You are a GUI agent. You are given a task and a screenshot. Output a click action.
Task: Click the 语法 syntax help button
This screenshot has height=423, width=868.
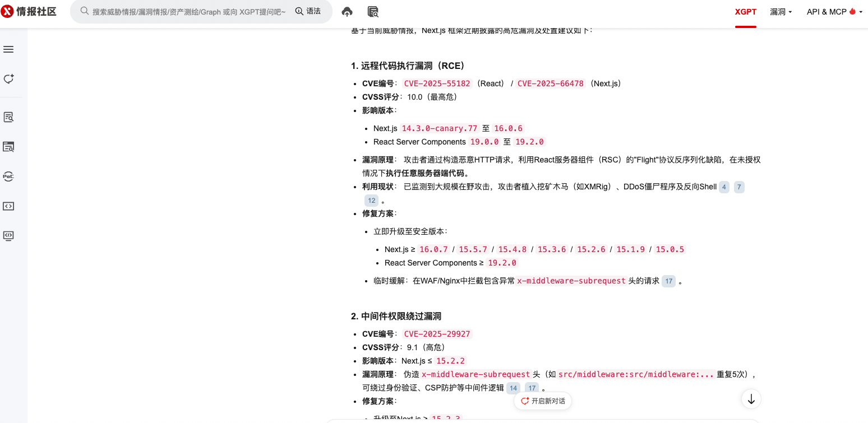(x=308, y=11)
